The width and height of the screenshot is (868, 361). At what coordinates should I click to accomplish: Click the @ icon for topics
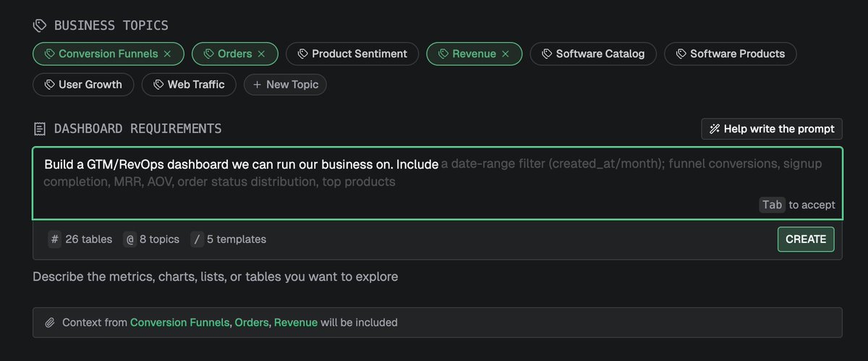[x=130, y=239]
